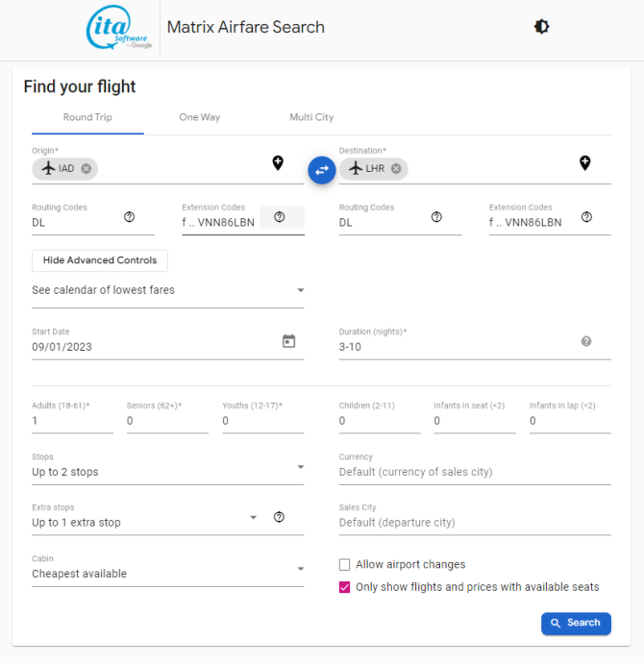Image resolution: width=644 pixels, height=663 pixels.
Task: Switch to the One Way tab
Action: pos(200,117)
